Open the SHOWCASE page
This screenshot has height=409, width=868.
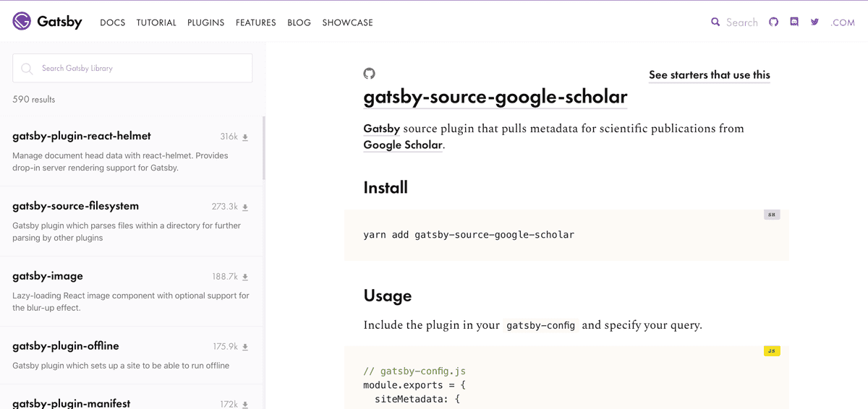347,22
